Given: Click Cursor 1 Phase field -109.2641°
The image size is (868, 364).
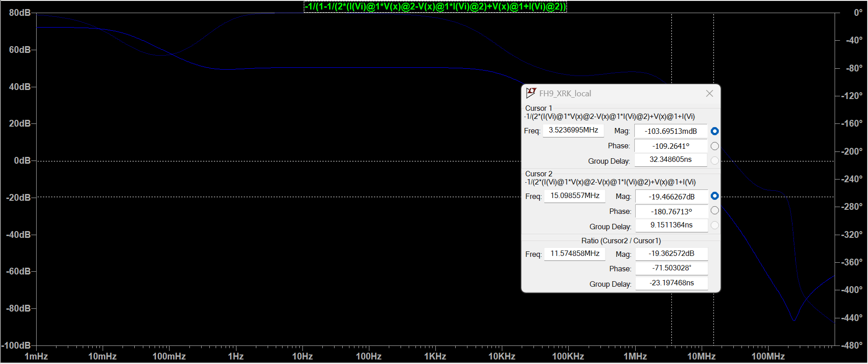Looking at the screenshot, I should click(x=670, y=146).
